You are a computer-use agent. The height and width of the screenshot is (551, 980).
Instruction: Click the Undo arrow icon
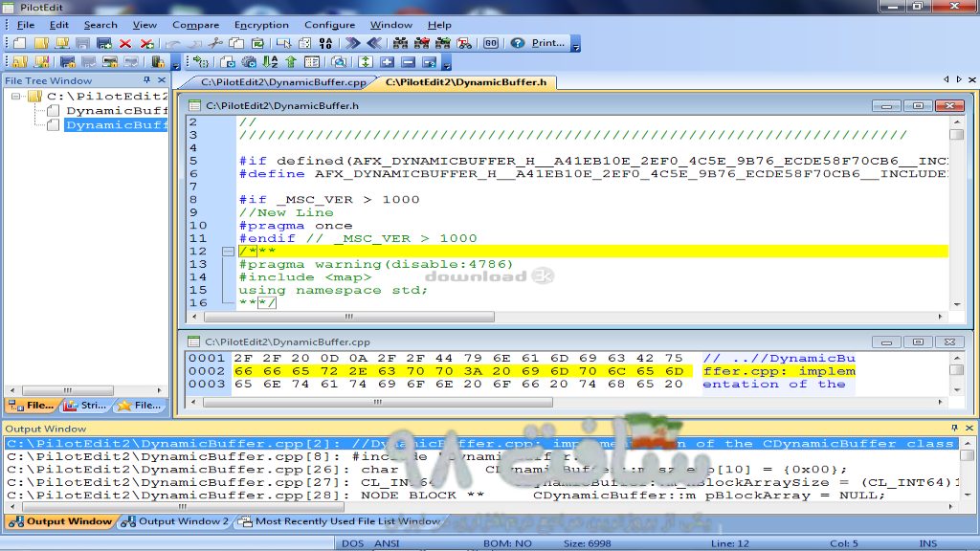point(172,43)
